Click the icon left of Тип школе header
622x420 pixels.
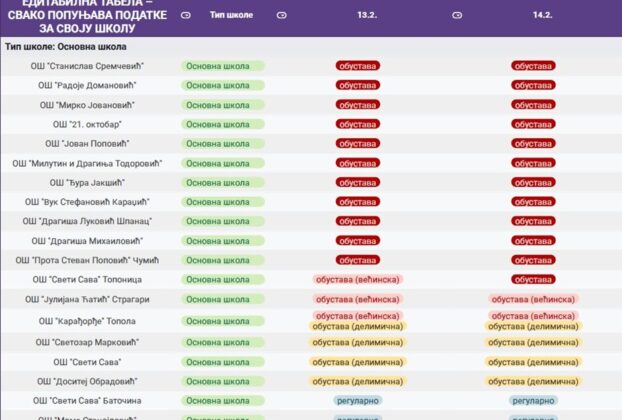[186, 16]
